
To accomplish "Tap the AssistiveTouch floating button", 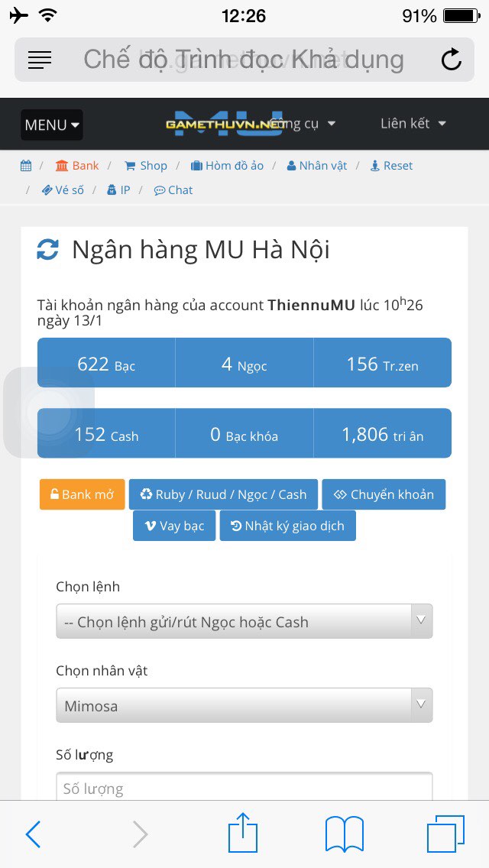I will pyautogui.click(x=49, y=413).
